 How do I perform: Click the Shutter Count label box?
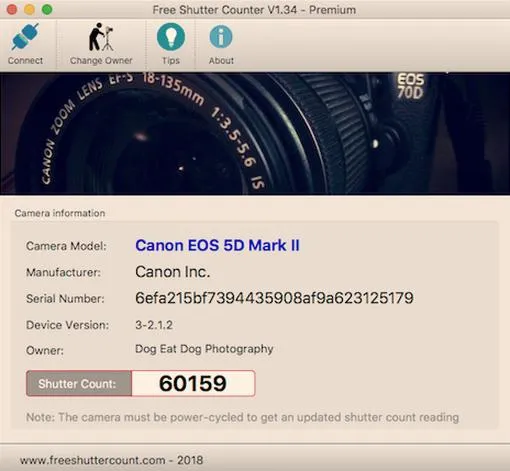[79, 383]
